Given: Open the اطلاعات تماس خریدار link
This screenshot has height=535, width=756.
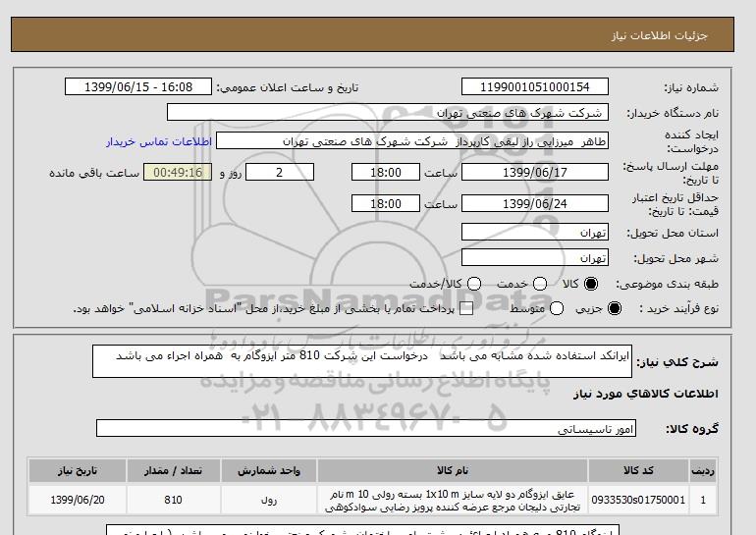Looking at the screenshot, I should click(159, 141).
